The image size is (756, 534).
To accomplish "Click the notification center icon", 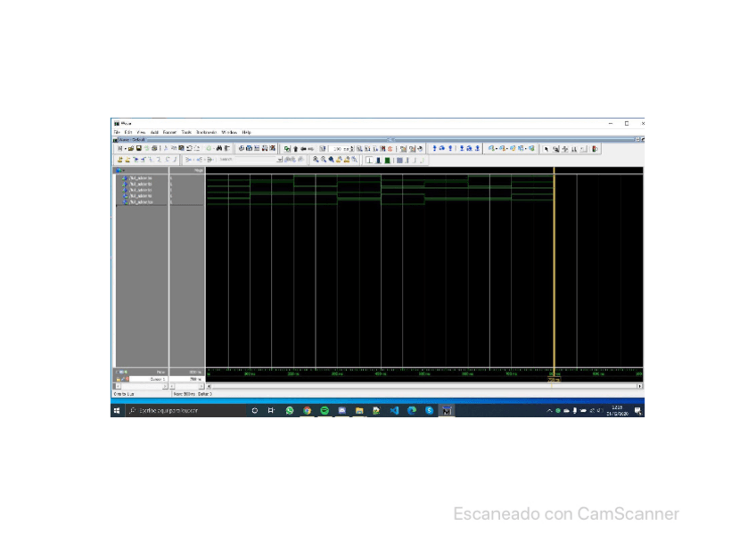I will pos(638,411).
